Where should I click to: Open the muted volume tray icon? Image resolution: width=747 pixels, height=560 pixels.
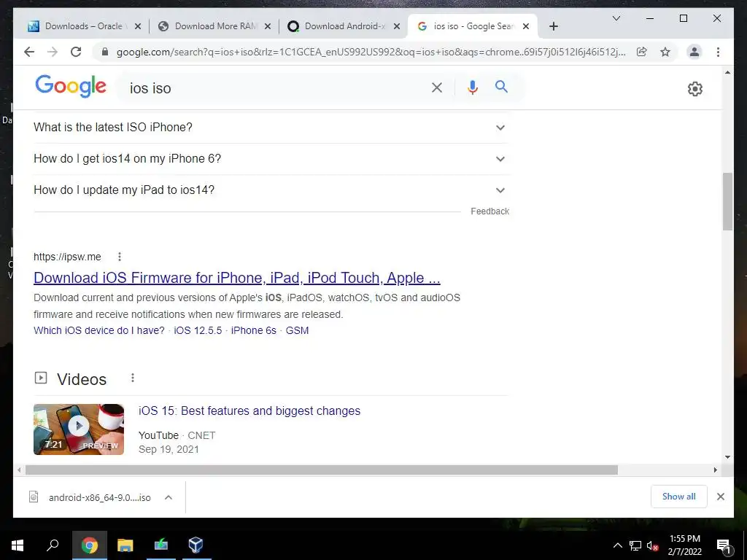652,545
